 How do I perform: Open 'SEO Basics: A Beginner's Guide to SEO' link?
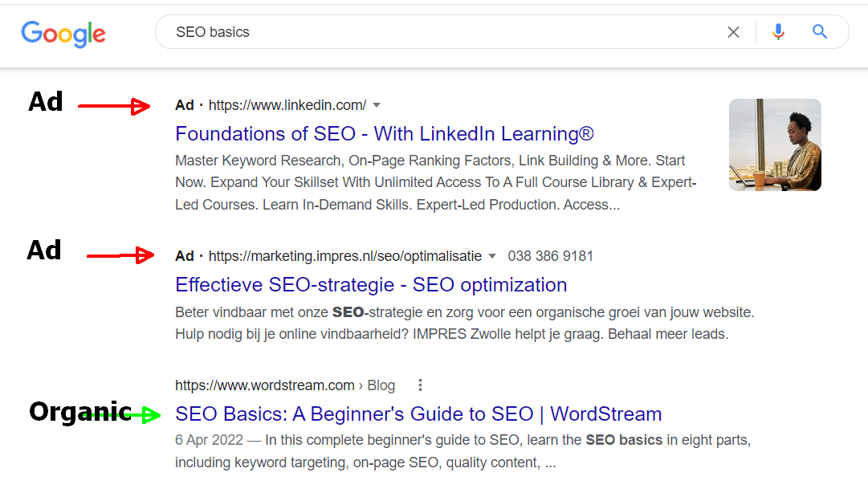[418, 414]
